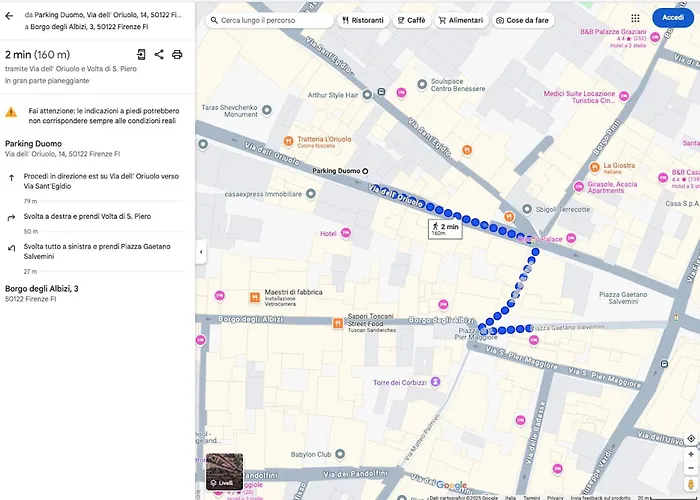Share the route with the share icon
Image resolution: width=700 pixels, height=500 pixels.
(159, 54)
